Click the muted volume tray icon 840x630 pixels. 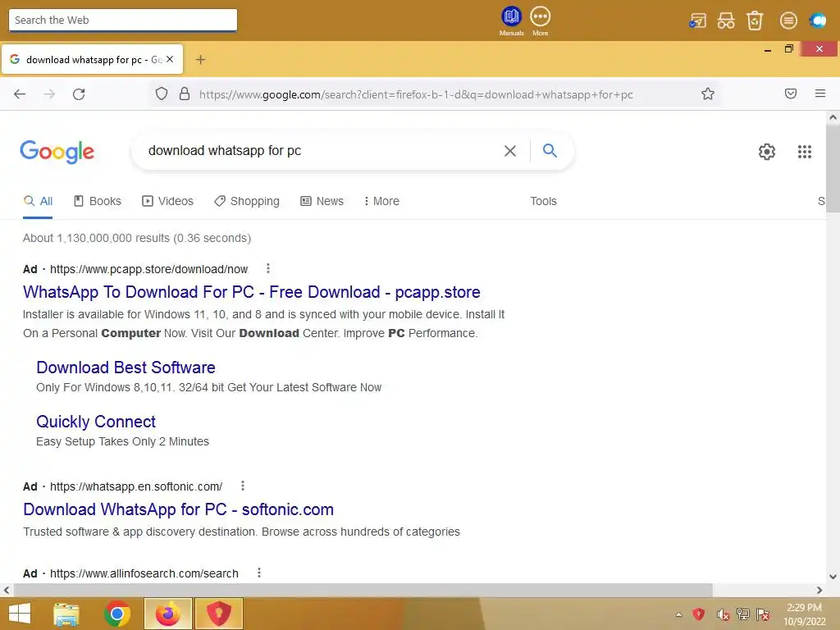coord(724,614)
